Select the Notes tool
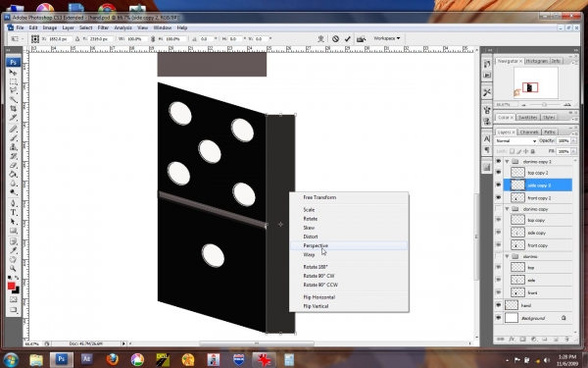This screenshot has width=588, height=368. [x=13, y=241]
